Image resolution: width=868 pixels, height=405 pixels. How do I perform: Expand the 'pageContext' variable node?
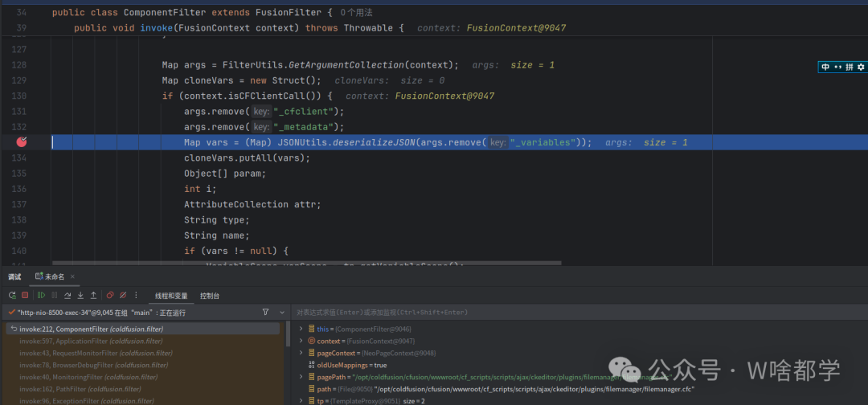(301, 353)
